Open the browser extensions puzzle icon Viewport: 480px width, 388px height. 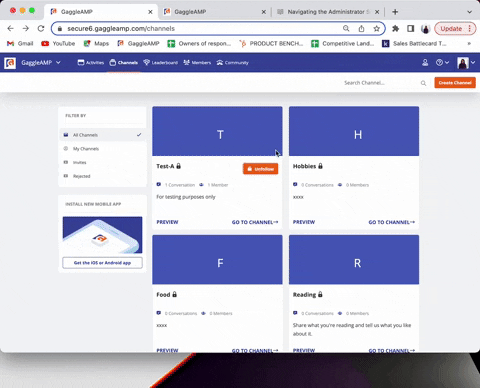click(395, 29)
